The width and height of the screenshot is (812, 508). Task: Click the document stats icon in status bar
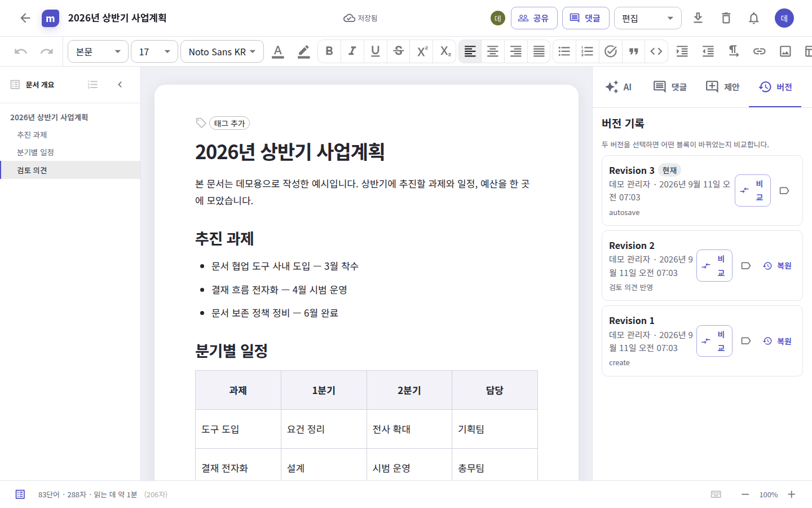[20, 494]
